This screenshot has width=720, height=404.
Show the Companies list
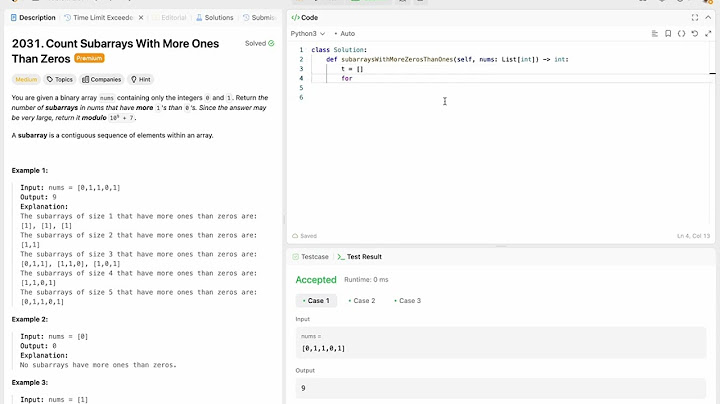click(101, 79)
